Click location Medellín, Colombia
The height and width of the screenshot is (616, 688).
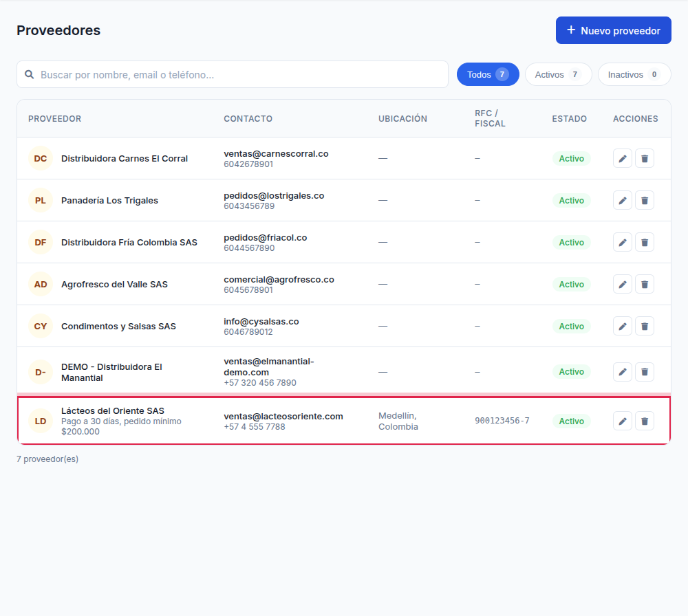pos(398,421)
